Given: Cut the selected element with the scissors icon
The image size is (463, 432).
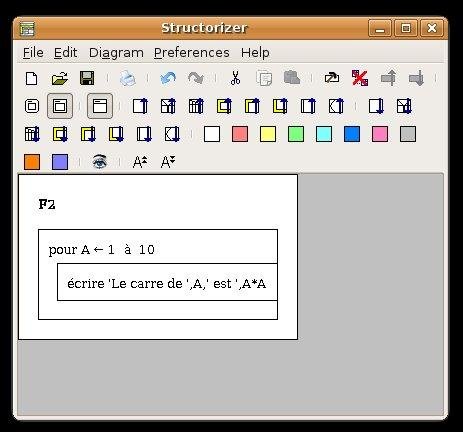Looking at the screenshot, I should tap(236, 78).
